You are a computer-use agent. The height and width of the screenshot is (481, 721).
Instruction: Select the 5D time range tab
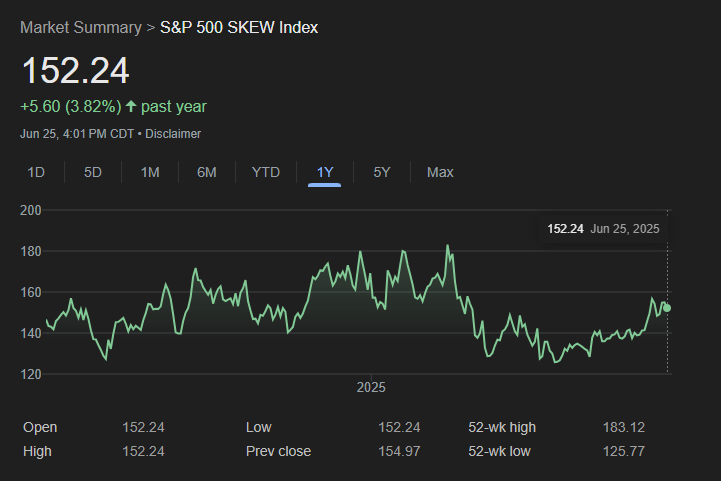[x=92, y=172]
